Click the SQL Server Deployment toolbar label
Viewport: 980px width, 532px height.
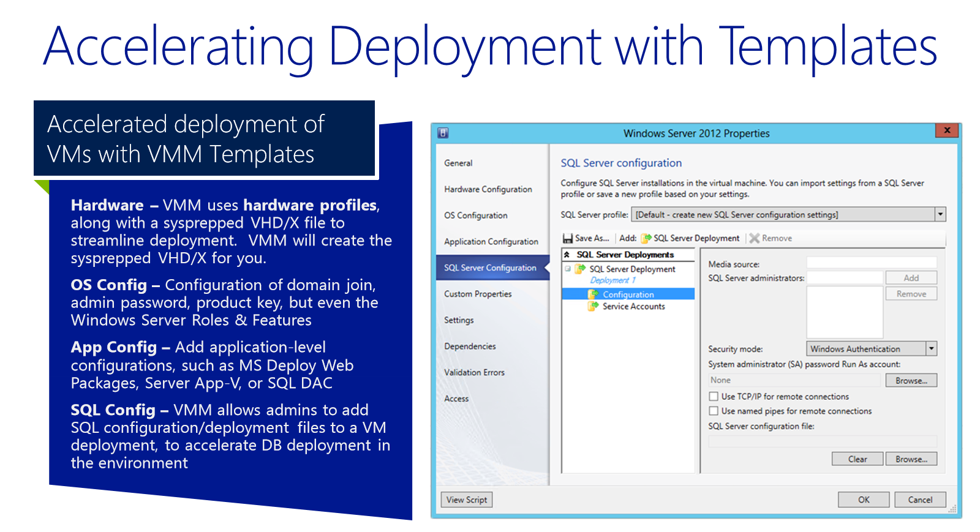(x=696, y=238)
